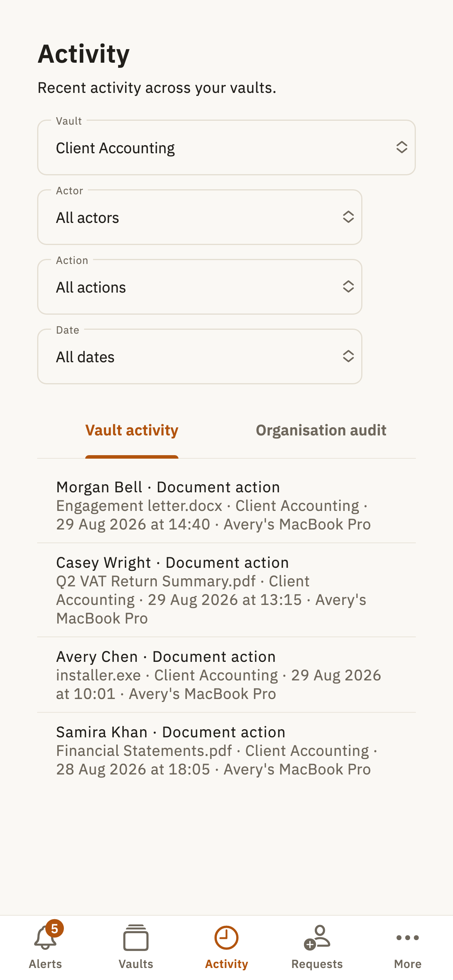Click 'Recent activity across your vaults.' text
The image size is (453, 980).
[157, 88]
